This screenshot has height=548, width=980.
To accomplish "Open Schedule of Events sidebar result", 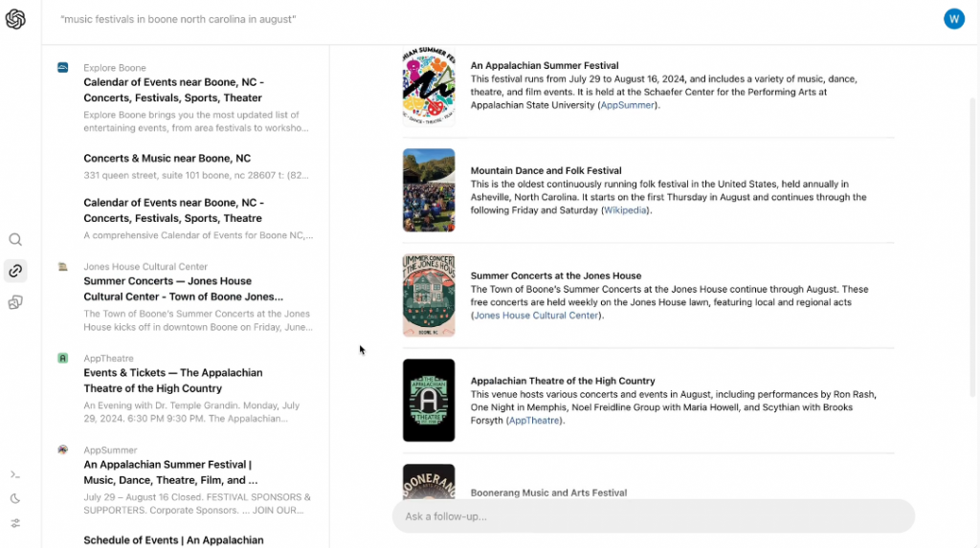I will coord(174,540).
